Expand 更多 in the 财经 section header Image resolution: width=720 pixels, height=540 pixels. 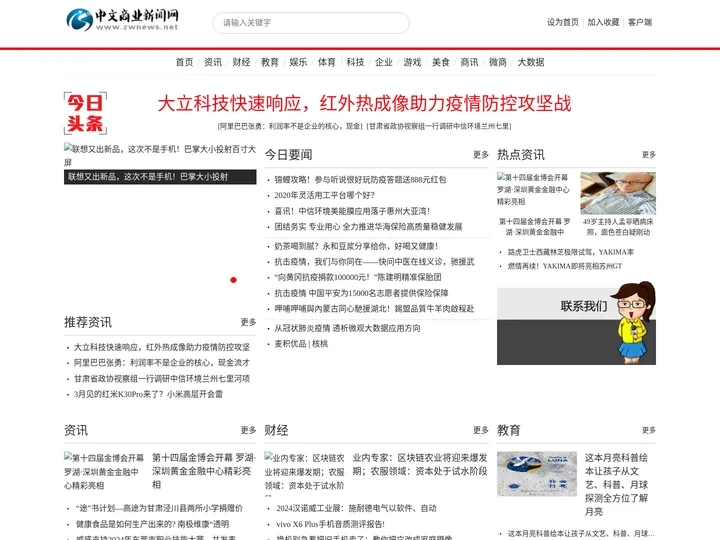click(x=481, y=430)
